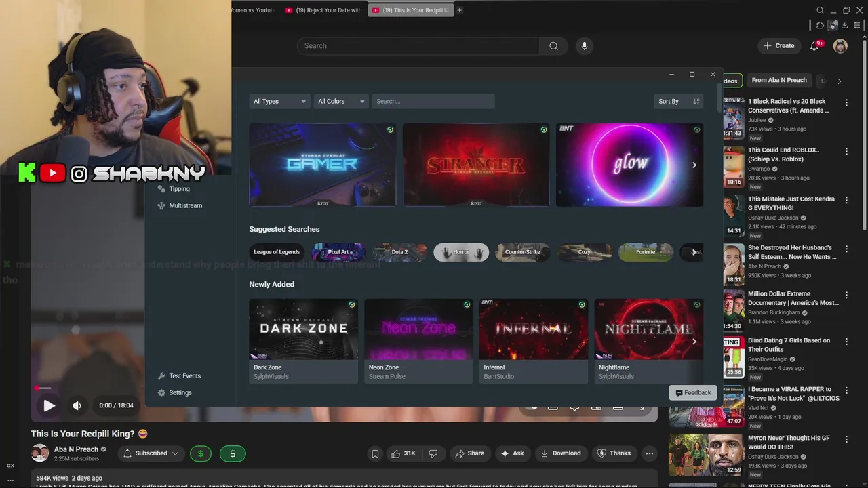Open browser hamburger menu
This screenshot has width=868, height=488.
(858, 25)
